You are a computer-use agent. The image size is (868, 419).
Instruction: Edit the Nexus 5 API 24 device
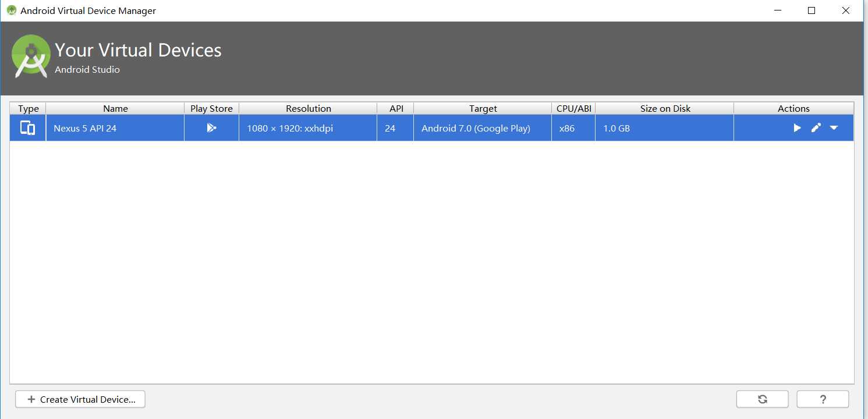(816, 128)
